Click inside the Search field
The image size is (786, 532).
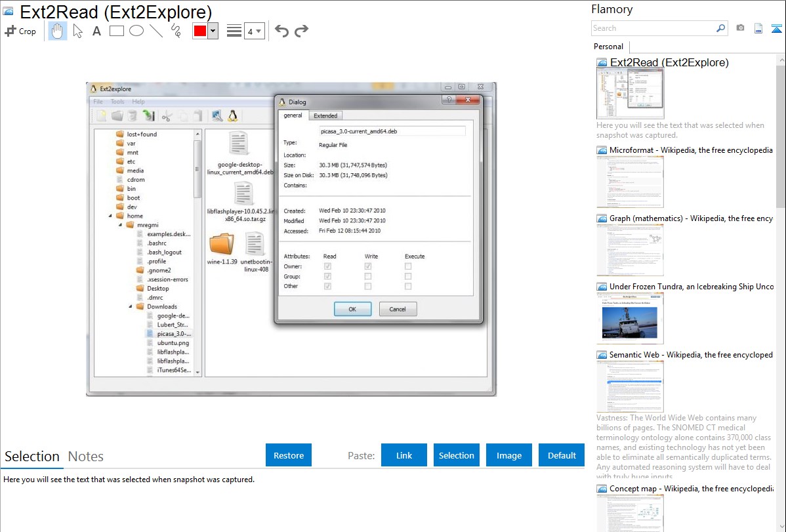tap(653, 28)
